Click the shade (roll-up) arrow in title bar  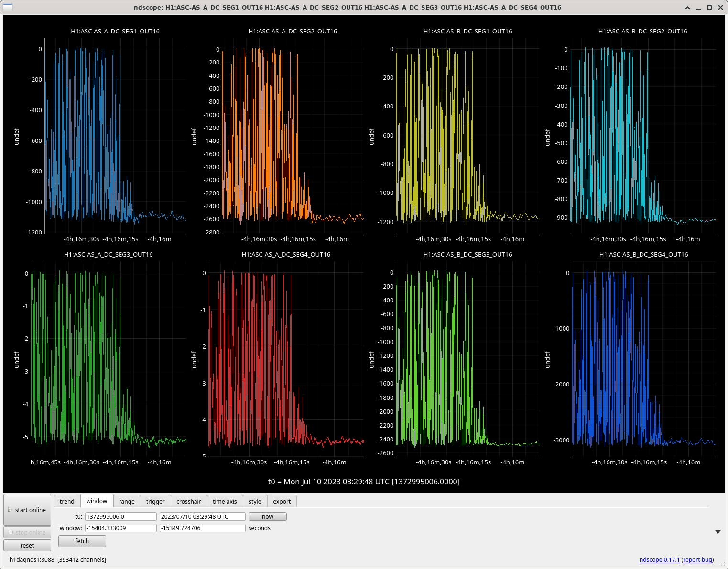click(x=687, y=7)
